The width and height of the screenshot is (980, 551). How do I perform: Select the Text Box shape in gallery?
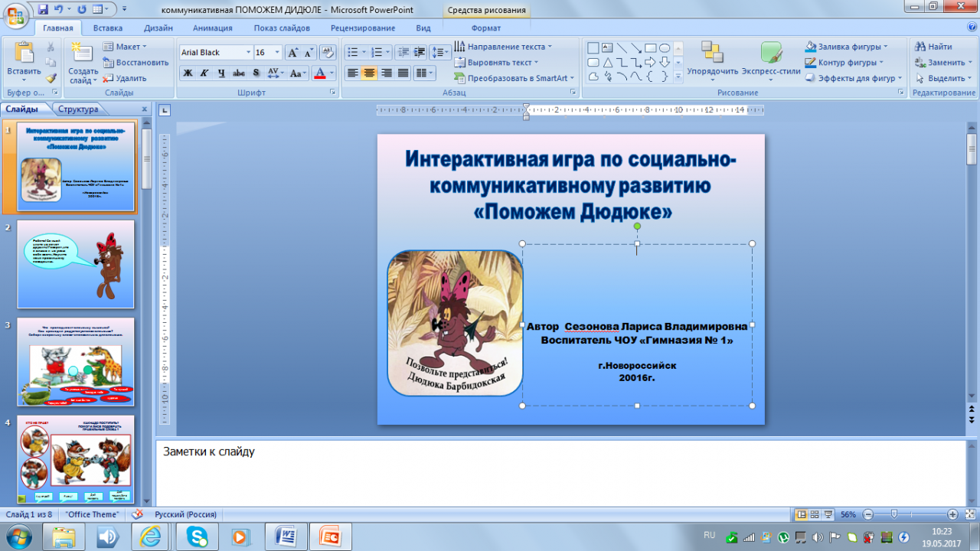click(x=607, y=47)
